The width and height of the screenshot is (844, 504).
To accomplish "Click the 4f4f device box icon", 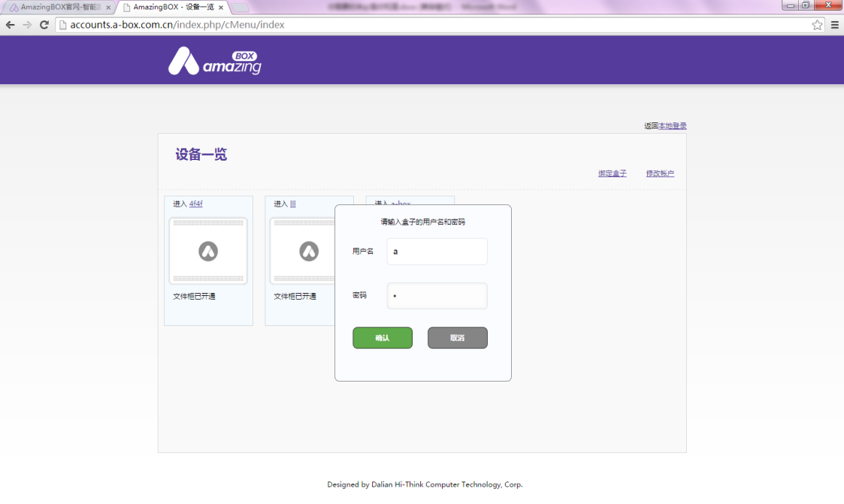I will pos(208,252).
